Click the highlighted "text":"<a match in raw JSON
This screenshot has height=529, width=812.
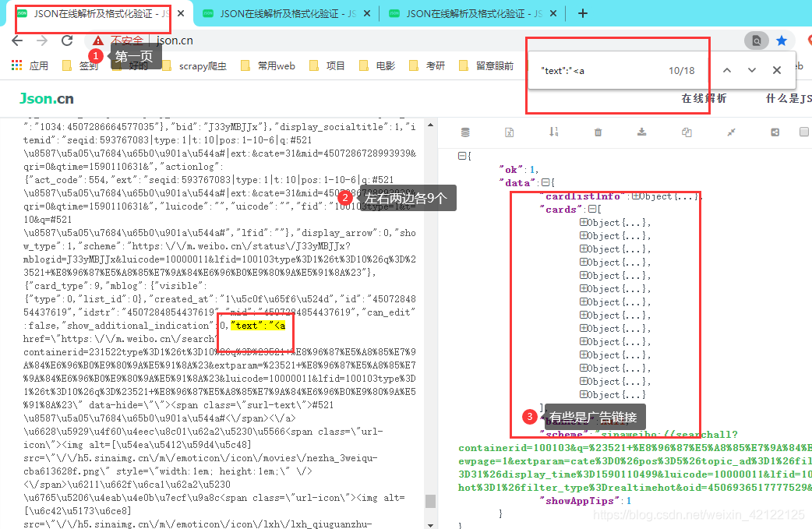pos(258,326)
